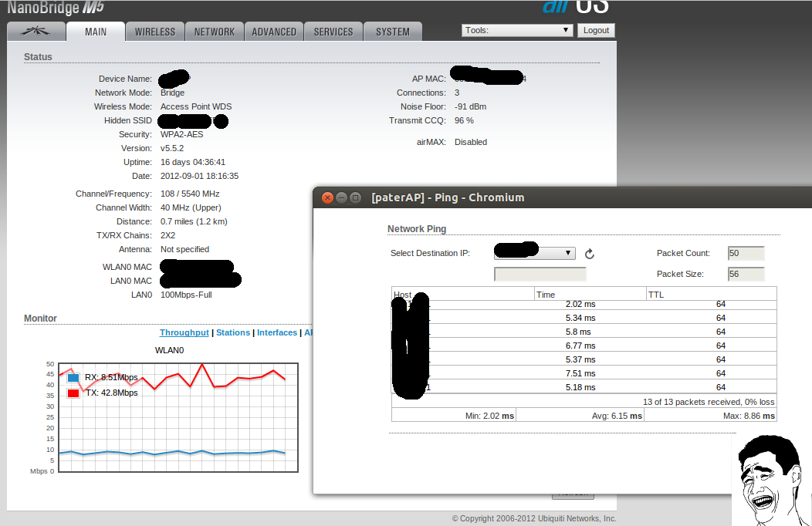The image size is (812, 526).
Task: Click the airMAX Disabled value
Action: pyautogui.click(x=471, y=142)
